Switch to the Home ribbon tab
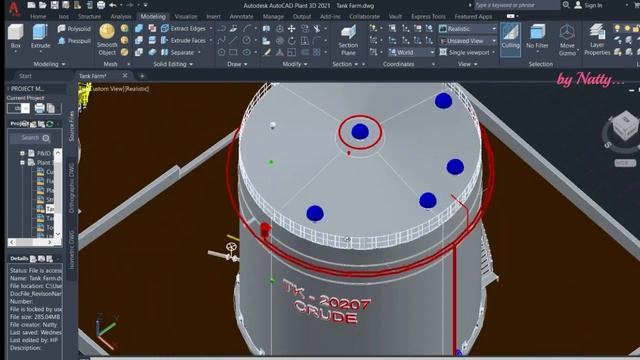 38,17
